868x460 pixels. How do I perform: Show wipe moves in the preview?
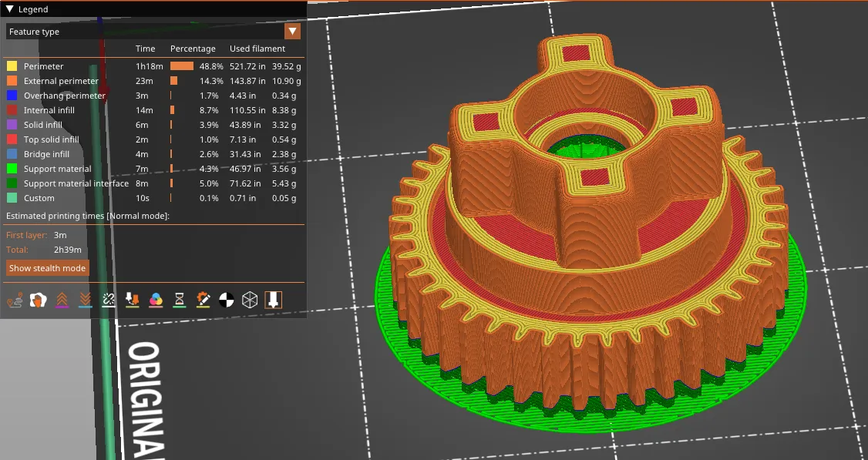[x=37, y=299]
